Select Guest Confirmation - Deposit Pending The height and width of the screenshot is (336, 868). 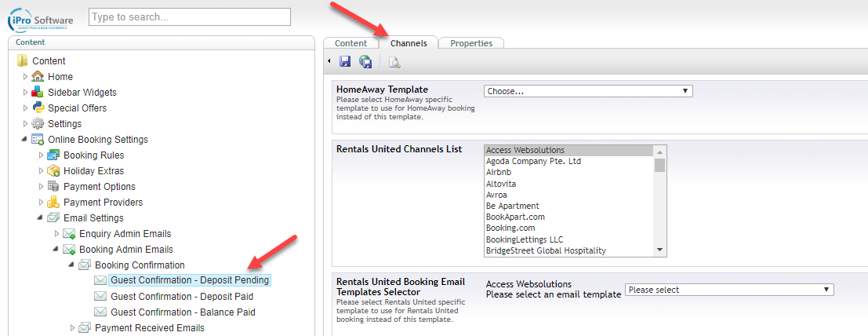[190, 280]
